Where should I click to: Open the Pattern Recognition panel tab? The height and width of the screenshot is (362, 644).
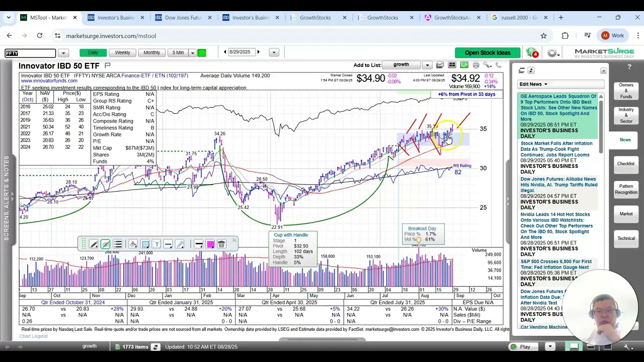pos(626,189)
